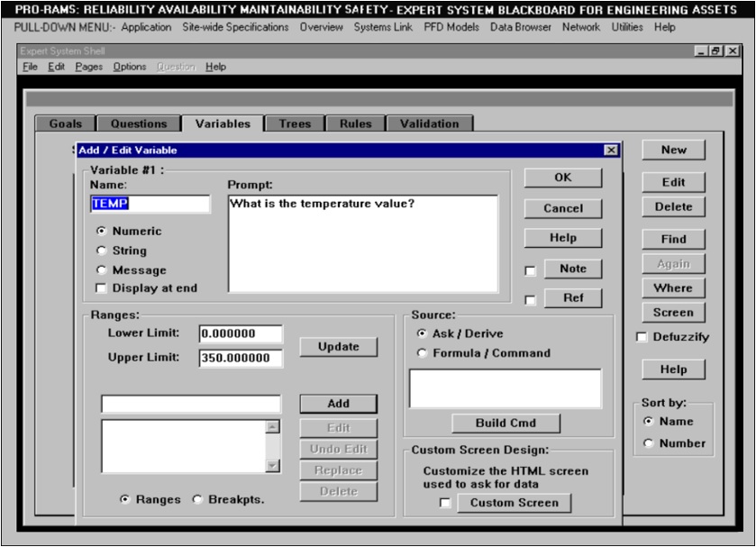The image size is (756, 547).
Task: Open the Systems Link menu
Action: (383, 27)
